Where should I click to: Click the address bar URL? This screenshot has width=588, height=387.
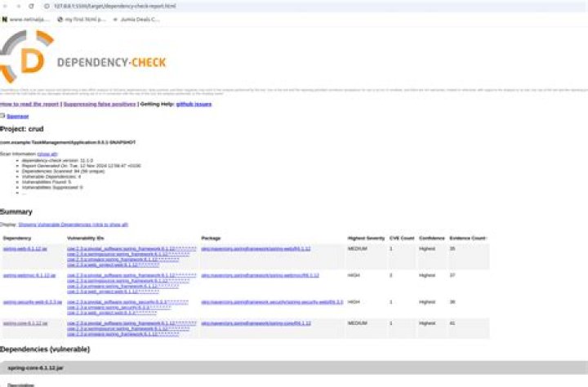click(x=122, y=6)
